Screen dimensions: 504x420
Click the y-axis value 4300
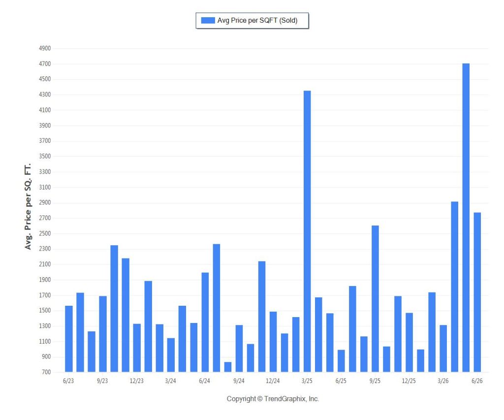(x=45, y=95)
